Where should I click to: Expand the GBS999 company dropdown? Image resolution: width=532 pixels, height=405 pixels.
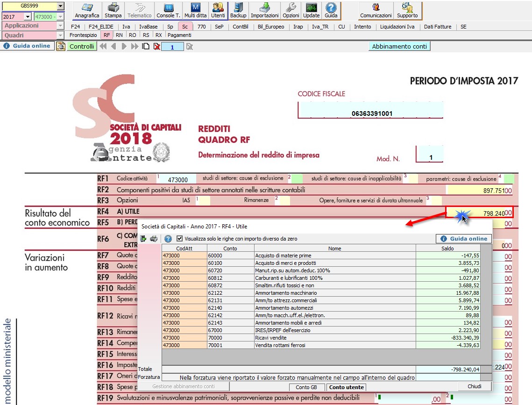click(x=60, y=6)
